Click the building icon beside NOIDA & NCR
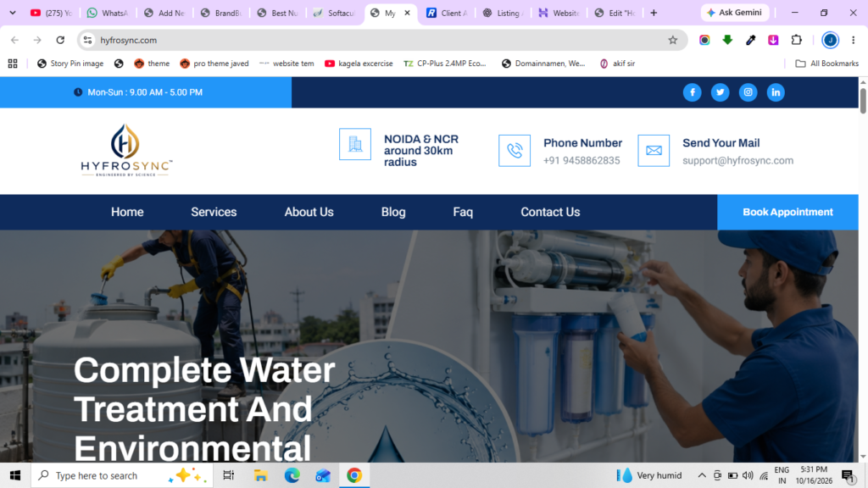 click(x=355, y=144)
